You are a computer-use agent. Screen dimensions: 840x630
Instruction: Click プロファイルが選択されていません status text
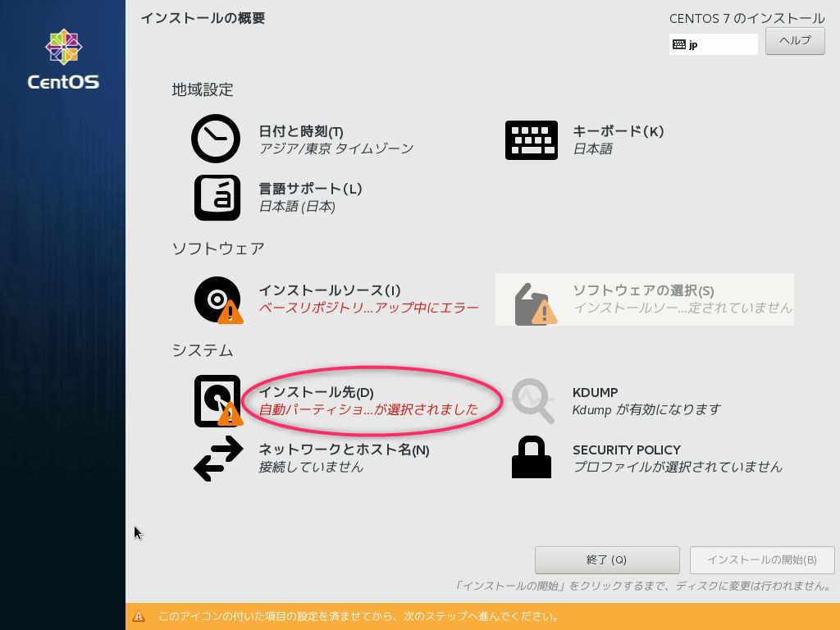(678, 467)
